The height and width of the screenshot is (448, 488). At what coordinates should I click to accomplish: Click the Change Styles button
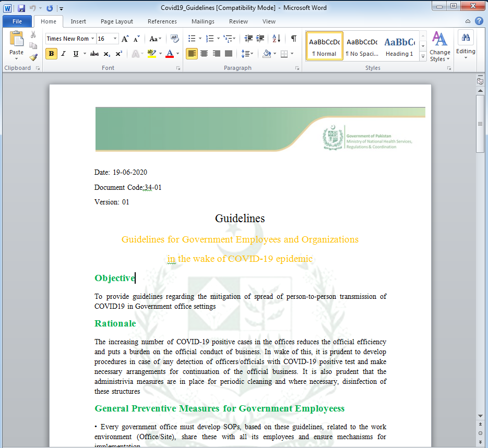440,46
